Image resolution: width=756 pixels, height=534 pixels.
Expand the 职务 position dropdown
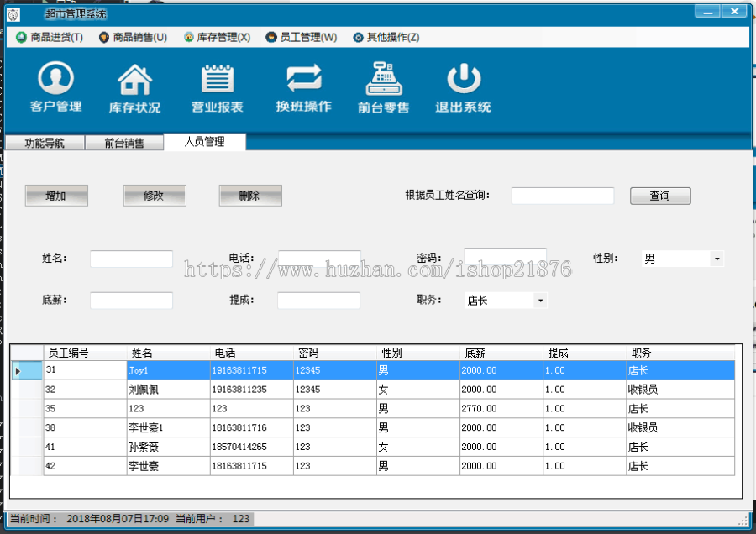tap(539, 301)
